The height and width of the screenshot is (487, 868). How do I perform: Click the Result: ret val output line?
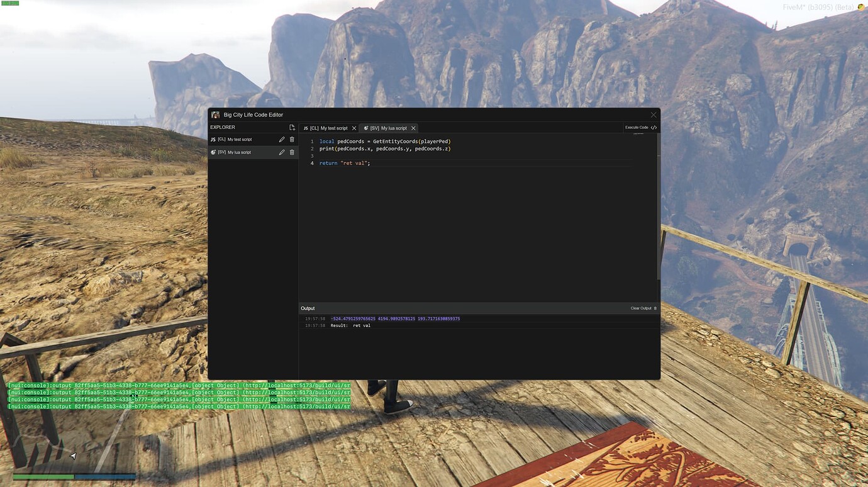[x=350, y=326]
